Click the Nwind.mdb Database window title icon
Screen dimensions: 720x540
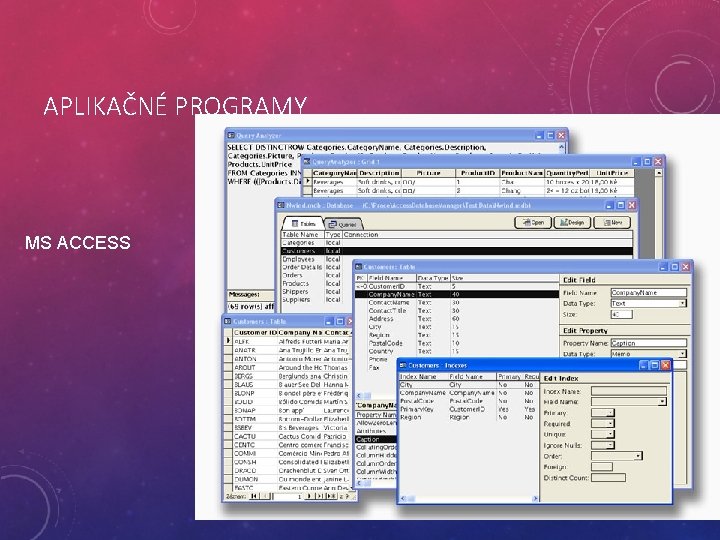(x=281, y=205)
